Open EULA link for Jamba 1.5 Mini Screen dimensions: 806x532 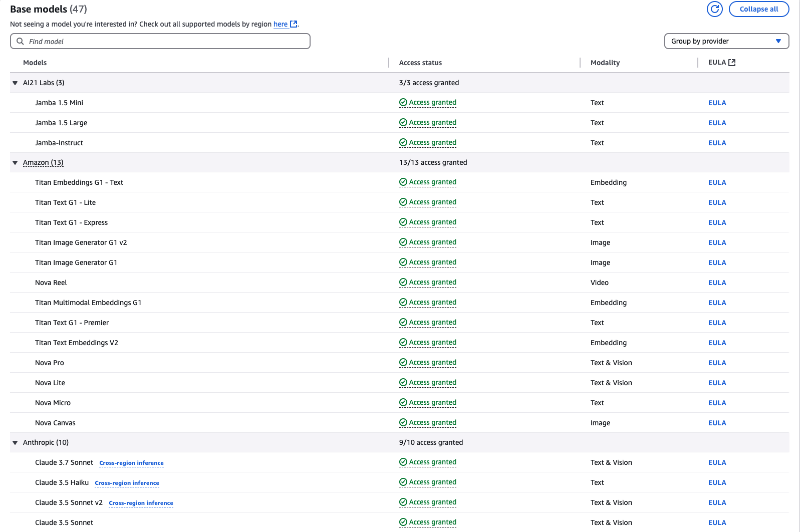[x=717, y=103]
